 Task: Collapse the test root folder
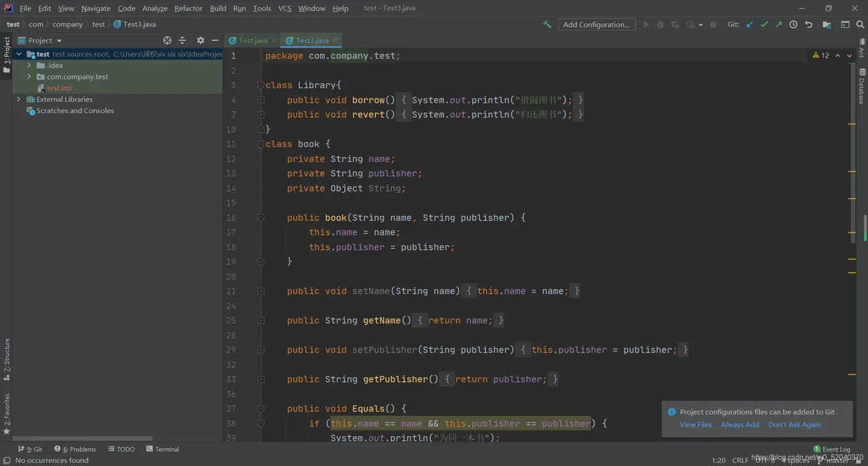[x=19, y=54]
